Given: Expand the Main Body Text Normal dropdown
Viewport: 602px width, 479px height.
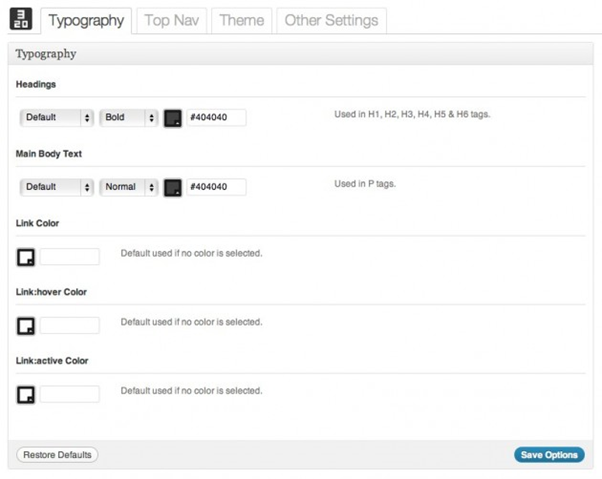Looking at the screenshot, I should (129, 187).
